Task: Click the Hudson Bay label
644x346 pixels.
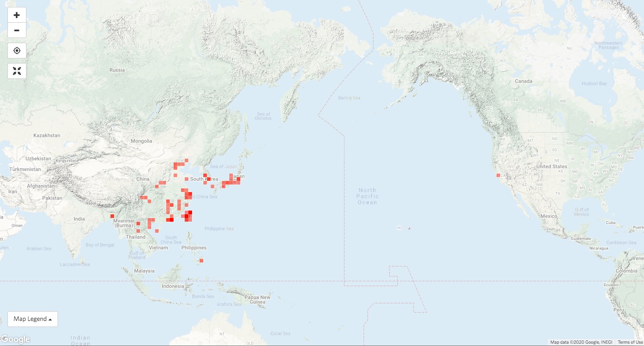Action: [x=594, y=83]
